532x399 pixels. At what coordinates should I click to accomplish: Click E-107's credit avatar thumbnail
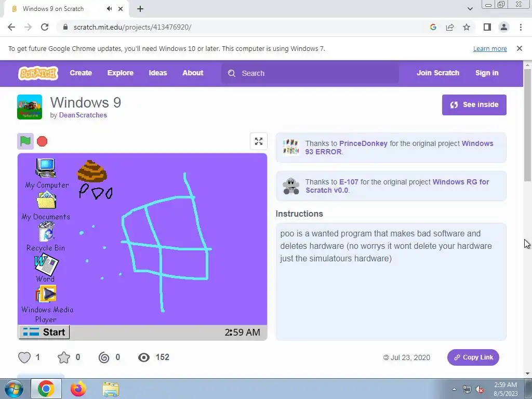[x=291, y=185]
